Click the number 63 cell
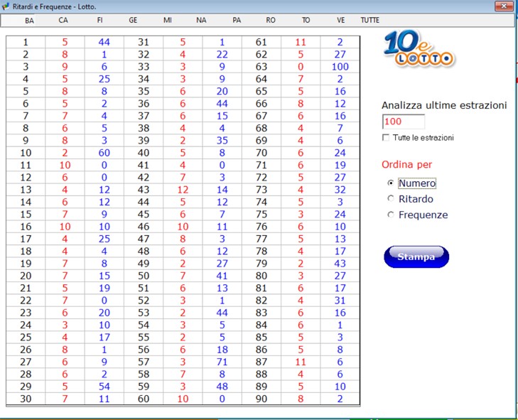Viewport: 518px width, 420px height. click(261, 67)
